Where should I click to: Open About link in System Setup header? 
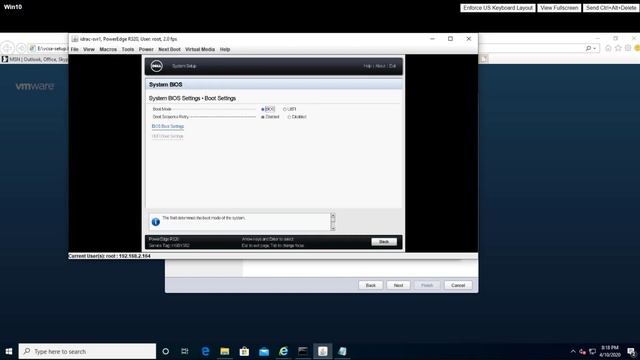click(380, 66)
